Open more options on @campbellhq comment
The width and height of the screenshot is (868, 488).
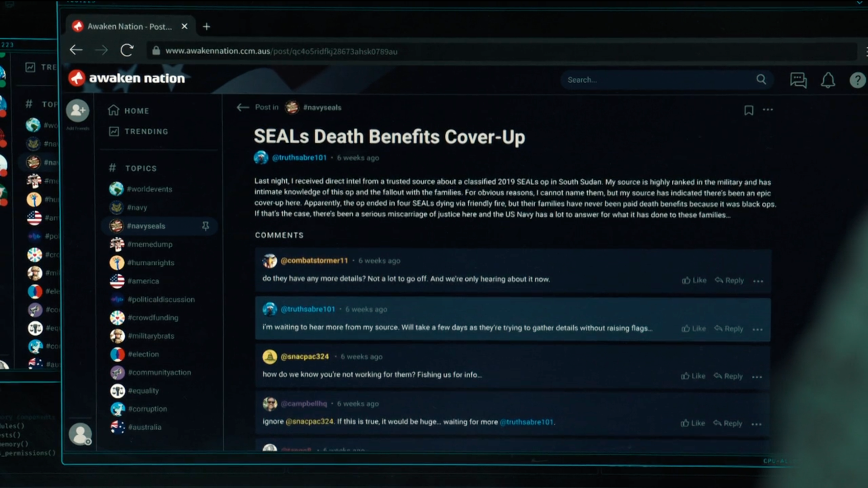tap(756, 424)
